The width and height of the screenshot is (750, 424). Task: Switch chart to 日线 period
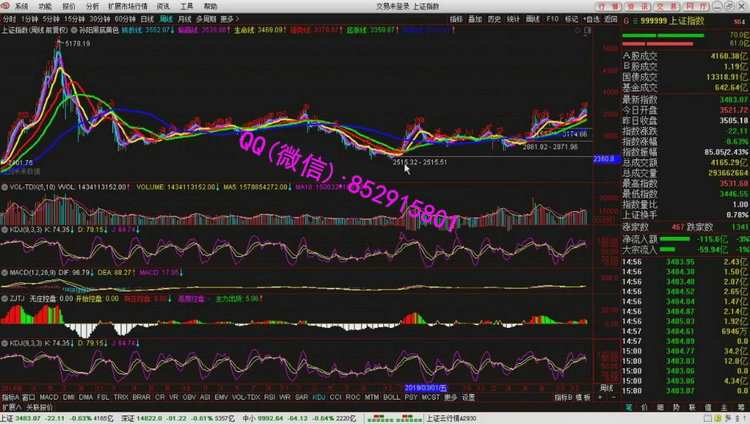[147, 18]
